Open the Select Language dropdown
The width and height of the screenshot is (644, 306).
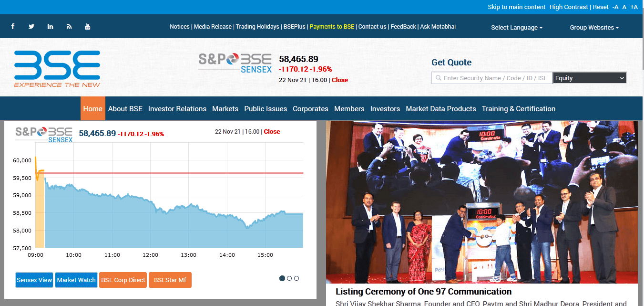[517, 27]
